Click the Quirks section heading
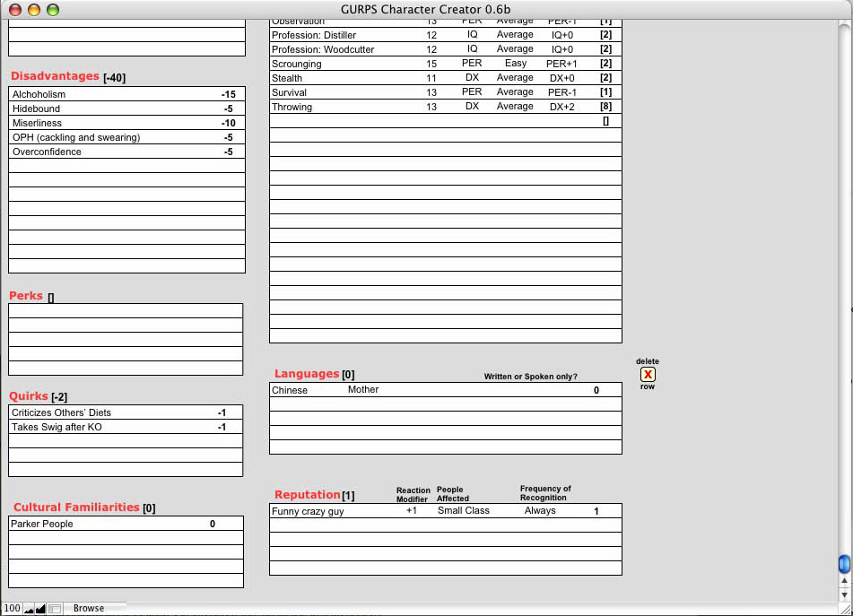853x616 pixels. click(29, 396)
